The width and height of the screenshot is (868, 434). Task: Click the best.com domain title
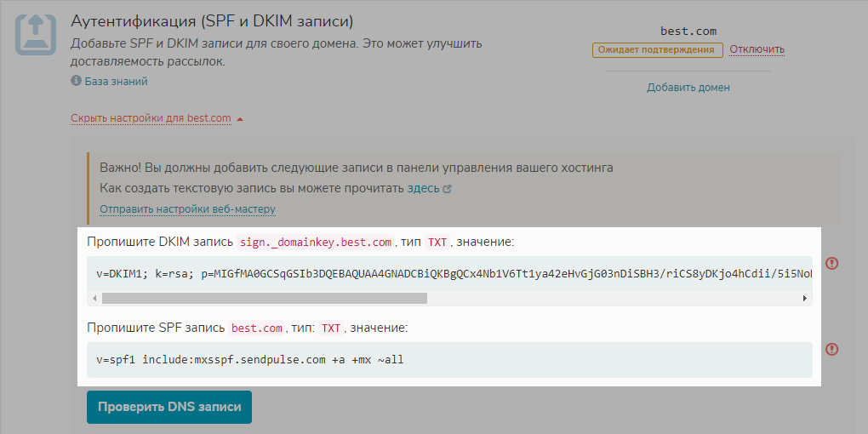point(688,31)
